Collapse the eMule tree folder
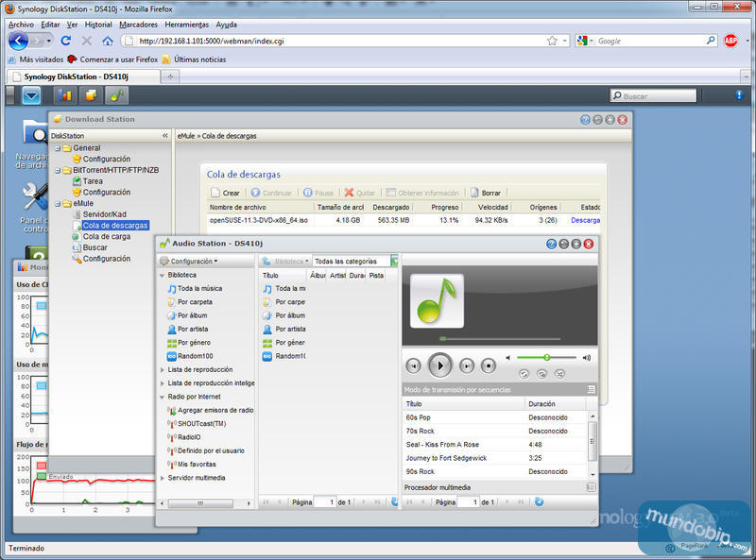The width and height of the screenshot is (756, 560). point(58,204)
